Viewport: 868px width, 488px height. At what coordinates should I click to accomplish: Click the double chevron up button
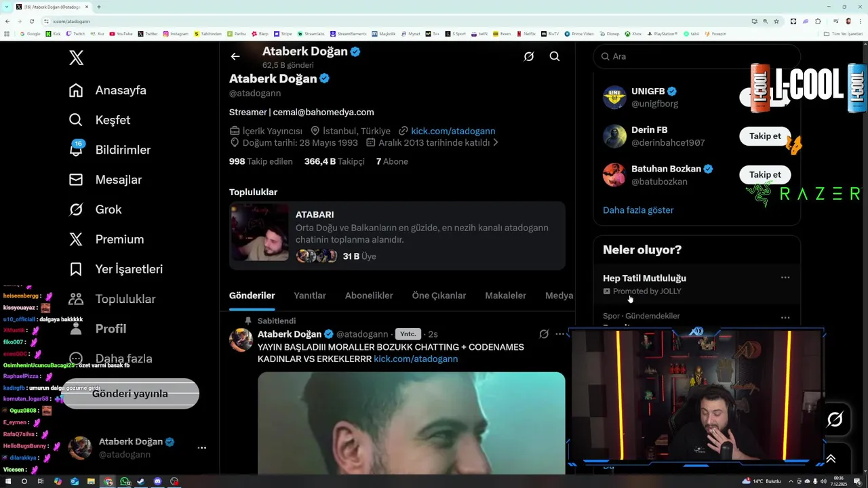coord(831,459)
